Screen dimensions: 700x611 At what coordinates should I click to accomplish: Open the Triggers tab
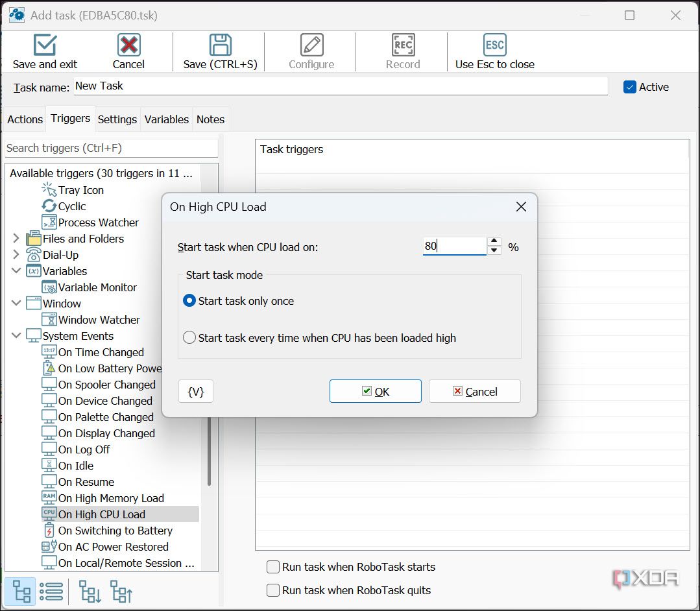pos(70,118)
